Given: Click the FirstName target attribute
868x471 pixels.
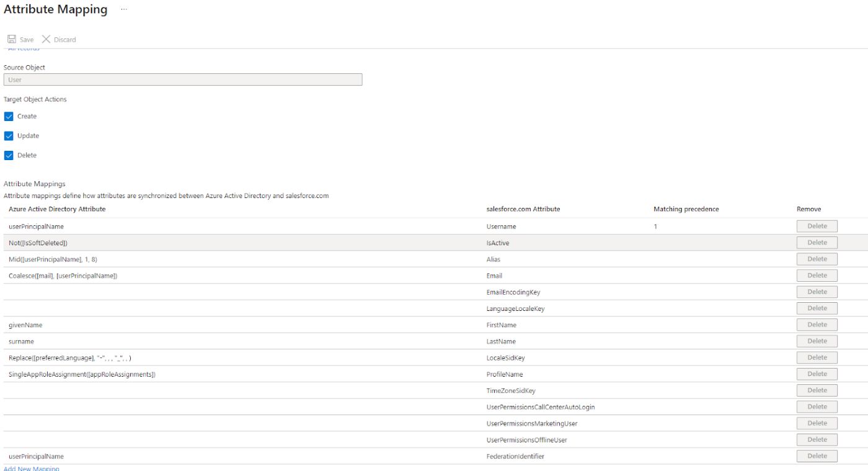Looking at the screenshot, I should (x=502, y=325).
